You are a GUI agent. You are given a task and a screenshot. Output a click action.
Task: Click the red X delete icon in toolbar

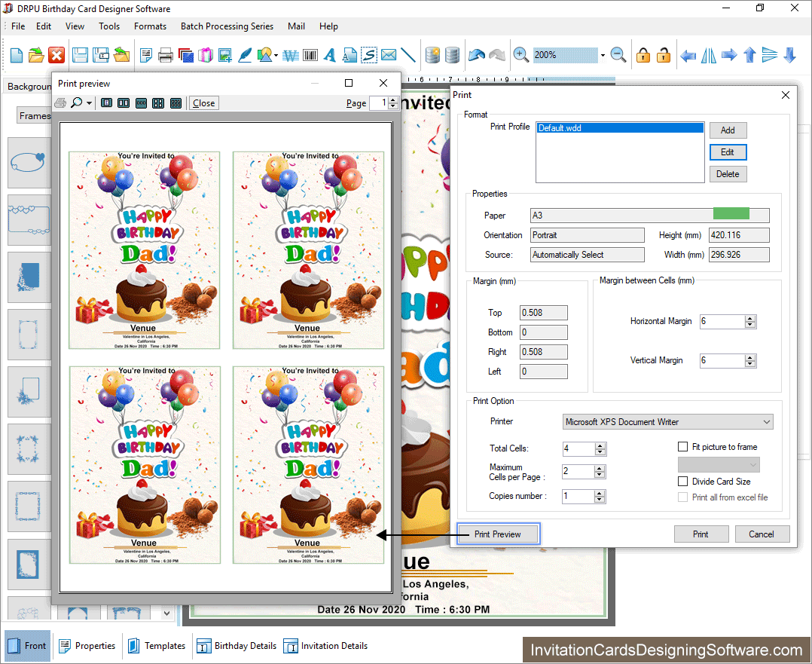click(x=56, y=55)
